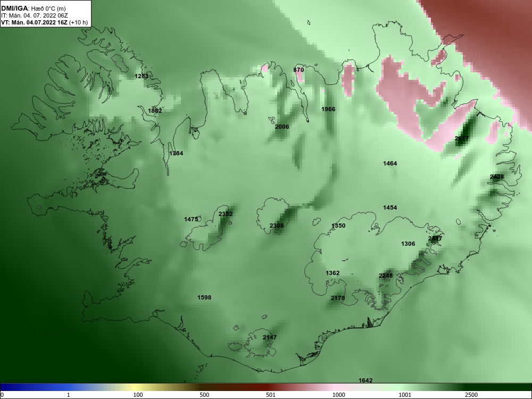Screen dimensions: 532x399
Task: Click the 2677 value label
Action: pyautogui.click(x=462, y=138)
